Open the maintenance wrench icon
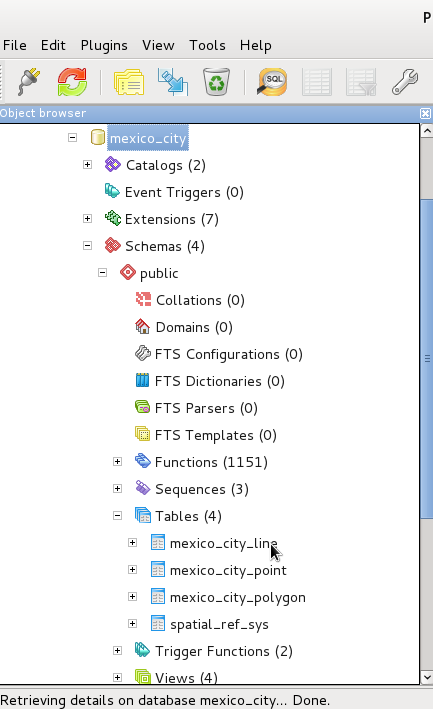433x709 pixels. (x=405, y=82)
